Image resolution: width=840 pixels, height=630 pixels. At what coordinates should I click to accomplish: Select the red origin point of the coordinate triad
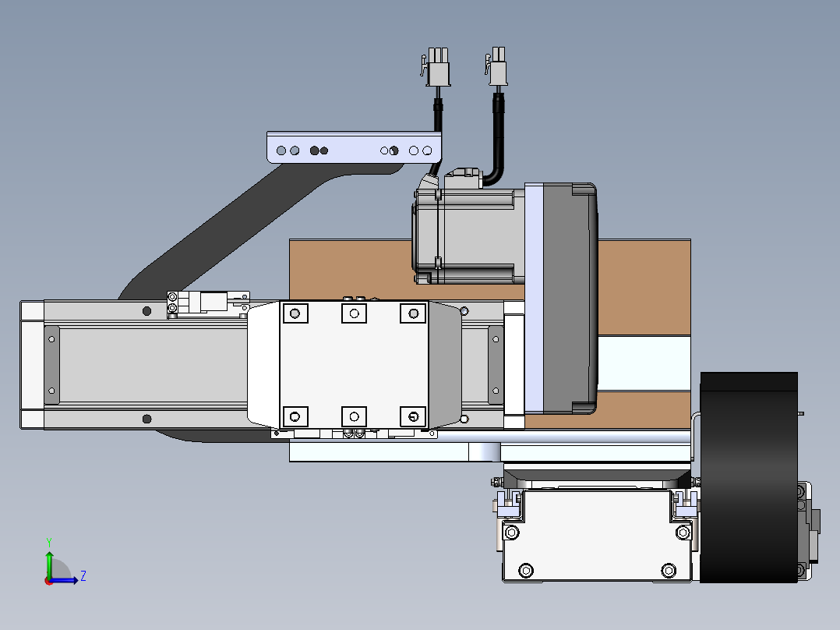(x=48, y=581)
